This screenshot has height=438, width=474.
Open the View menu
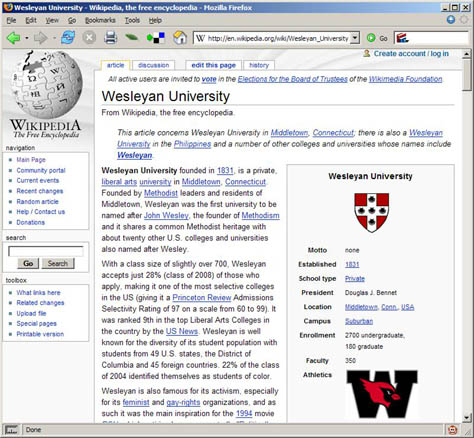52,20
